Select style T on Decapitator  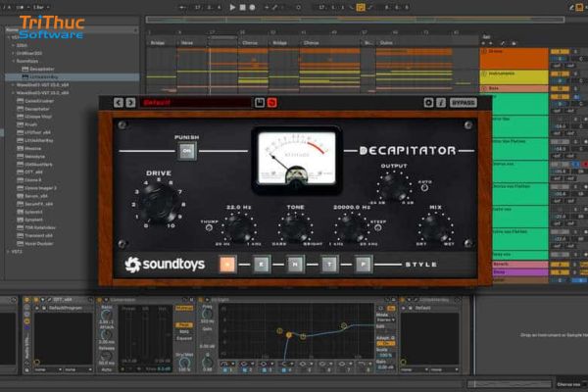point(329,264)
